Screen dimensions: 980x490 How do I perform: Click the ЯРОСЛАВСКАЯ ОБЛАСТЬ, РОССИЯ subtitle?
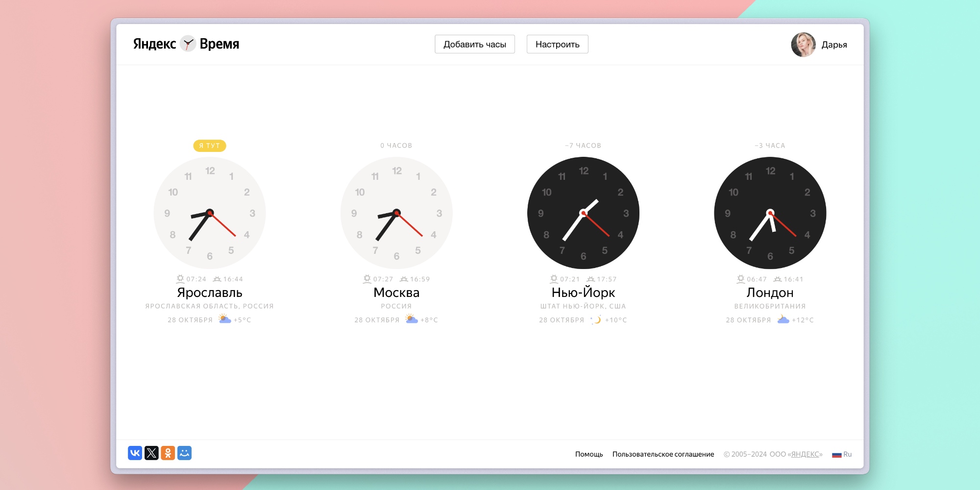coord(210,306)
